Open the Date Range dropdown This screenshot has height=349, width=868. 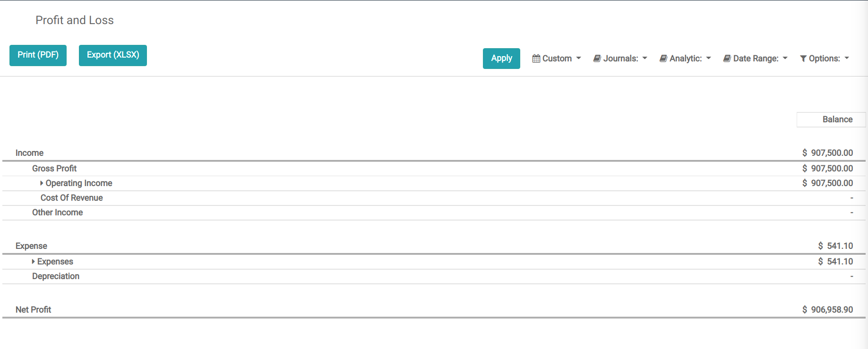[756, 59]
